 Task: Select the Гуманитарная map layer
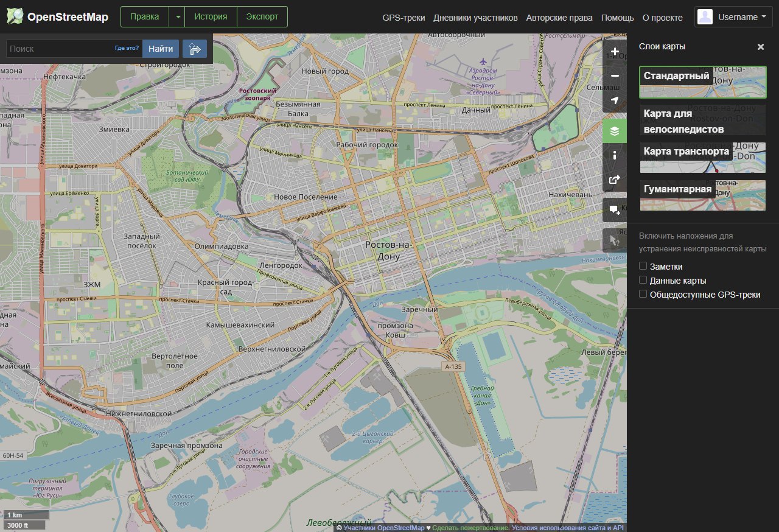pyautogui.click(x=703, y=195)
